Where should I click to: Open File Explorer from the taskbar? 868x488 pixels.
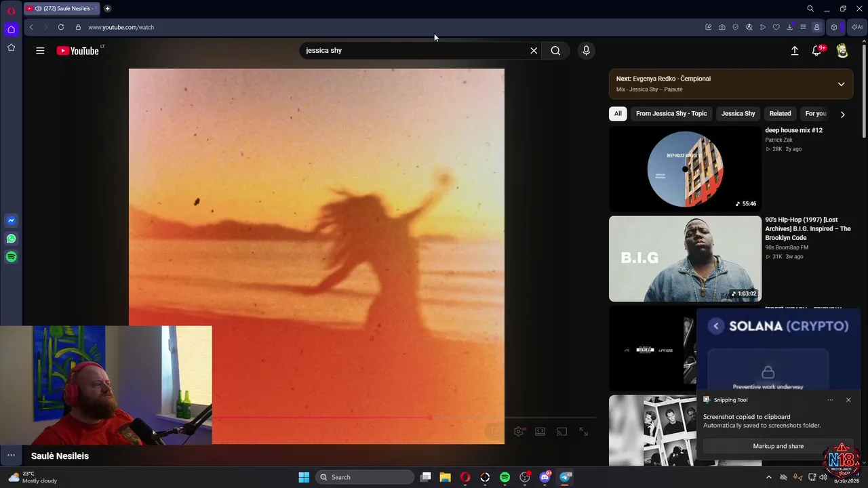click(445, 477)
